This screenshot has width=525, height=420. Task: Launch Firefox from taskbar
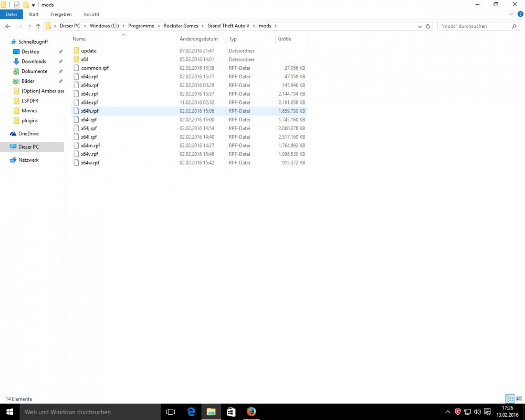pos(251,412)
